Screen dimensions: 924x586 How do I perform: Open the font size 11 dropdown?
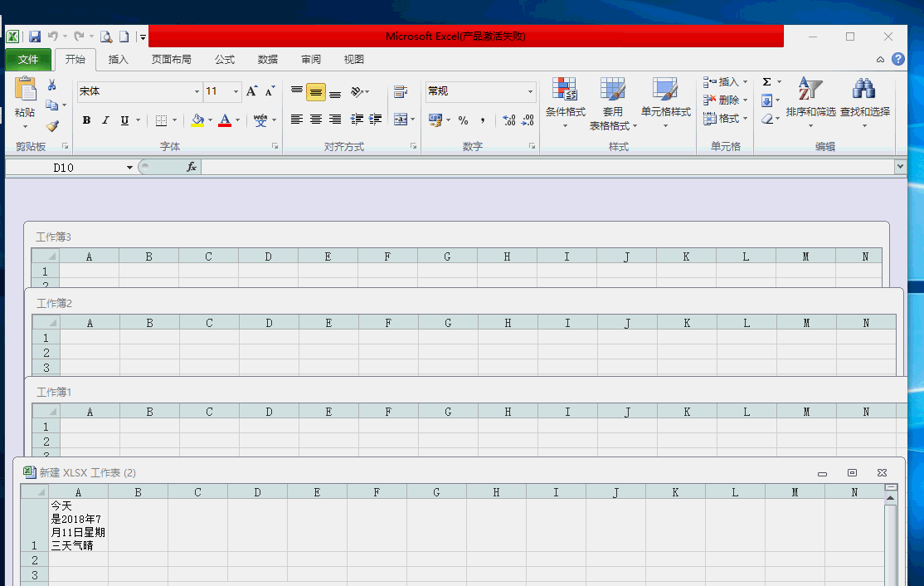pyautogui.click(x=236, y=91)
